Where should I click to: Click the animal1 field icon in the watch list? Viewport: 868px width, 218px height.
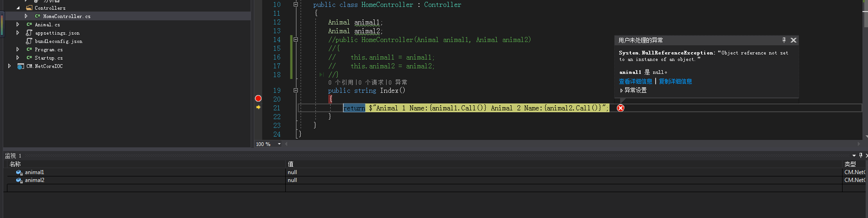click(x=19, y=172)
